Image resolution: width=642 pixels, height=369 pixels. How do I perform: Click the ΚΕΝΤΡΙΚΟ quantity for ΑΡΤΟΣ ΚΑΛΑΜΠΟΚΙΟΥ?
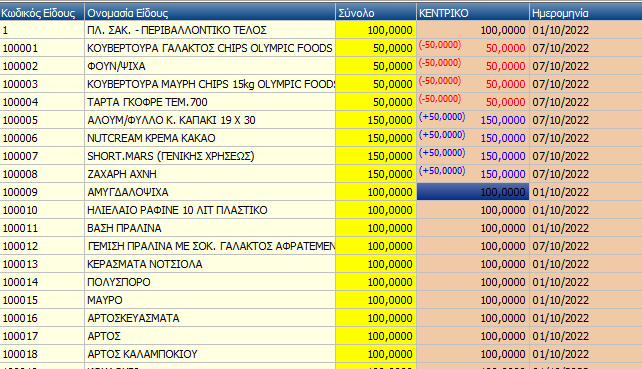pos(473,354)
